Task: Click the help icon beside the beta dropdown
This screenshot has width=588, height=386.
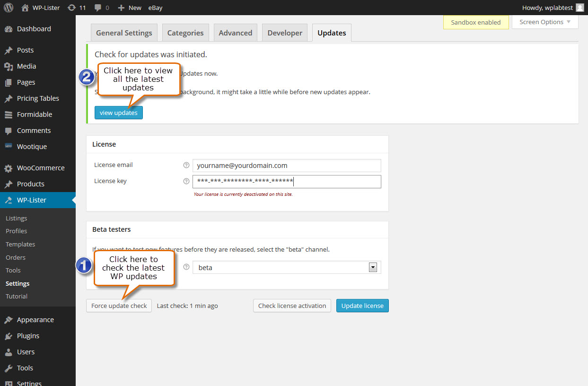Action: 186,267
